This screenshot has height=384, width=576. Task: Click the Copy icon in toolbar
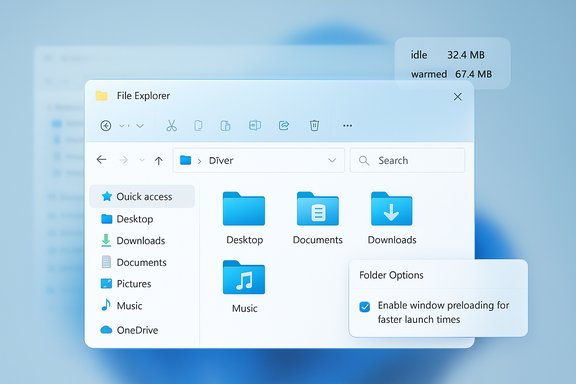[x=198, y=126]
